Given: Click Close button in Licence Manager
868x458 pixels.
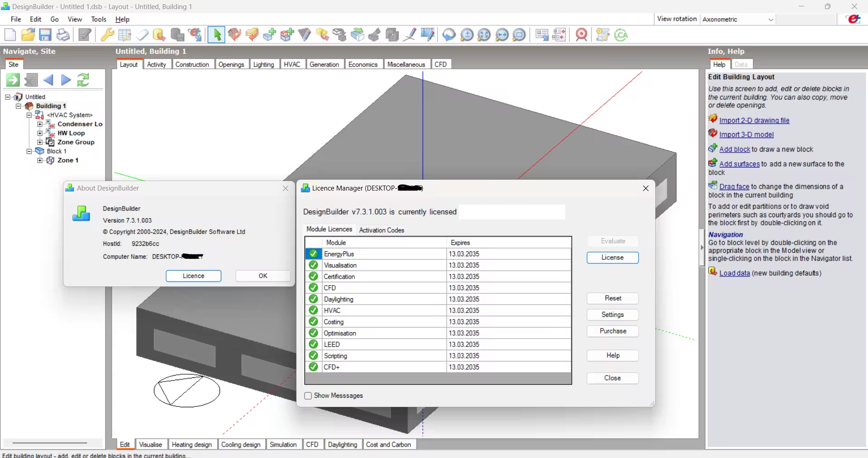Looking at the screenshot, I should 613,378.
